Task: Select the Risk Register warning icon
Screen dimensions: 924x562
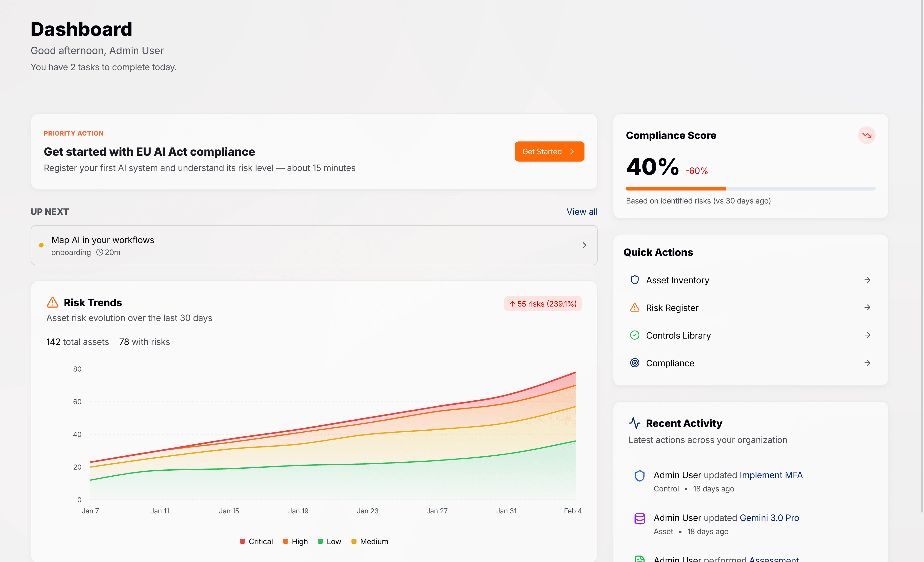Action: tap(635, 307)
